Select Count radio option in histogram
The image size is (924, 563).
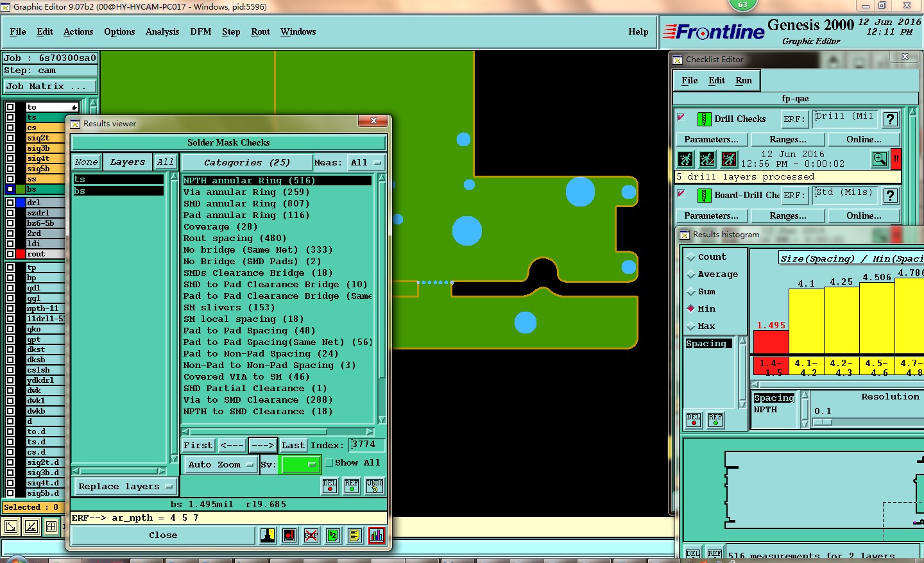[x=691, y=257]
